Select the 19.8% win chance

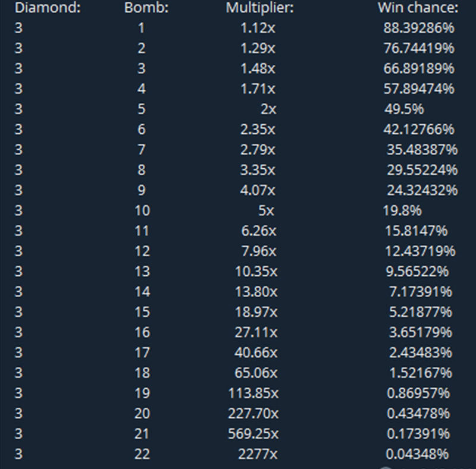pyautogui.click(x=402, y=210)
